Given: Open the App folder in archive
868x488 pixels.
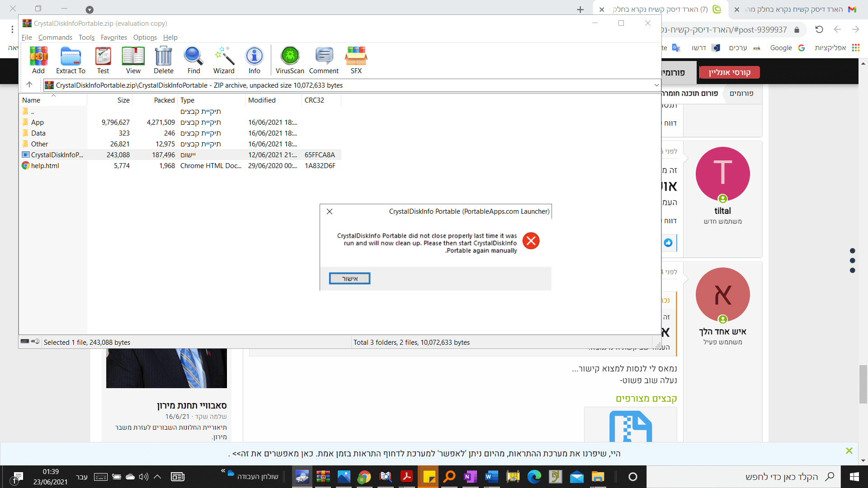Looking at the screenshot, I should [x=37, y=122].
